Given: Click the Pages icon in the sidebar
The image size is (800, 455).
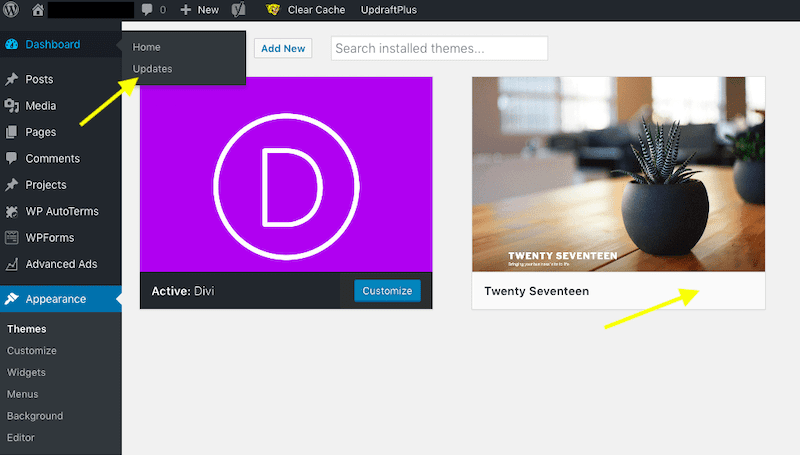Looking at the screenshot, I should [x=11, y=132].
